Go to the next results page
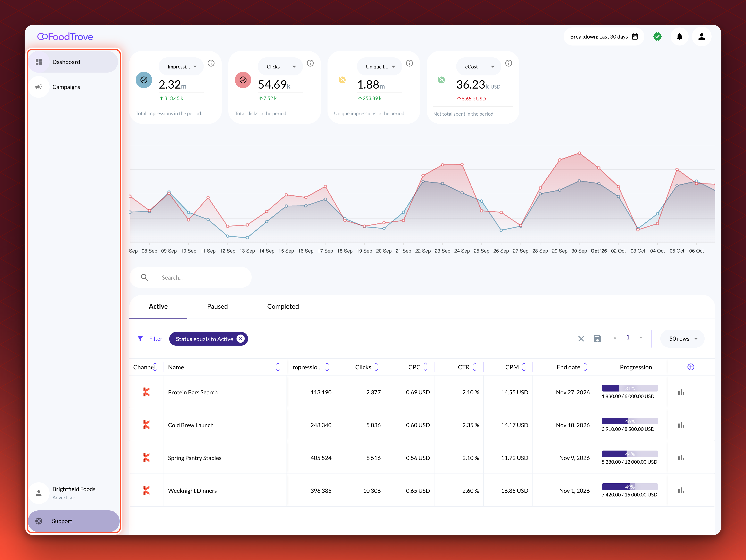Screen dimensions: 746x560 coord(640,338)
